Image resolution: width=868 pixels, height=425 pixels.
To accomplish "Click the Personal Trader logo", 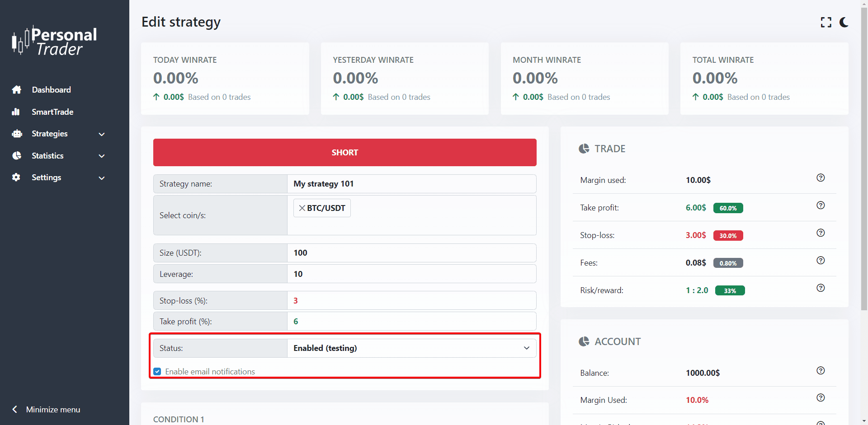I will point(54,41).
